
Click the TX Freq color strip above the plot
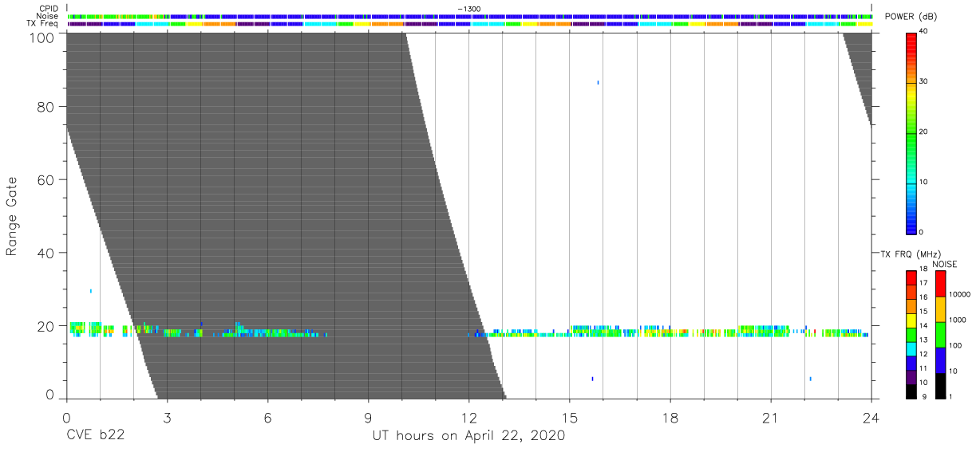pos(469,24)
